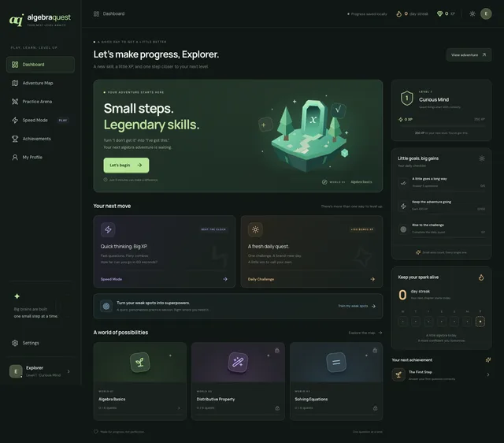This screenshot has height=443, width=504.
Task: Click the heart icon in footer
Action: click(x=96, y=431)
